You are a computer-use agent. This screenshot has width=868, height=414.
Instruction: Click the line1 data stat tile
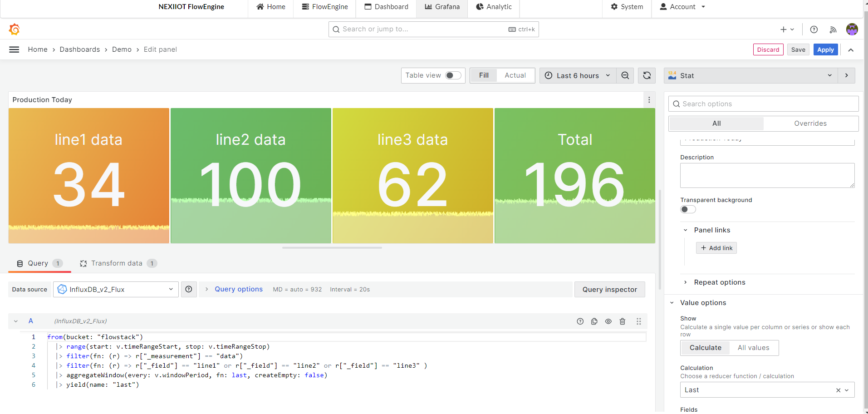(x=89, y=176)
